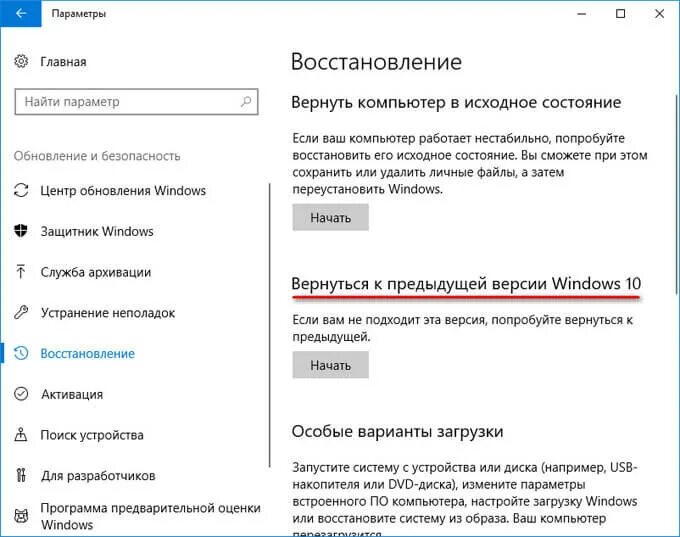Click the Восстановление page title
Viewport: 680px width, 537px height.
coord(376,62)
